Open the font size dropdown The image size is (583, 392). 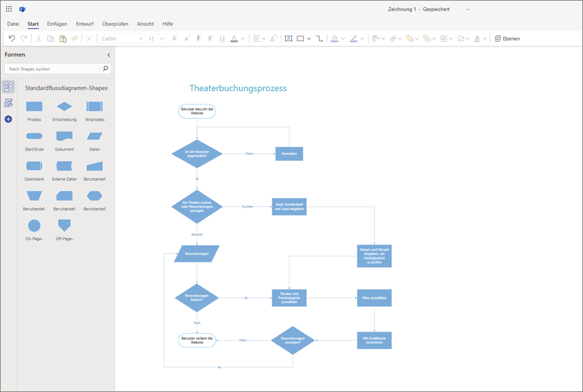(163, 38)
